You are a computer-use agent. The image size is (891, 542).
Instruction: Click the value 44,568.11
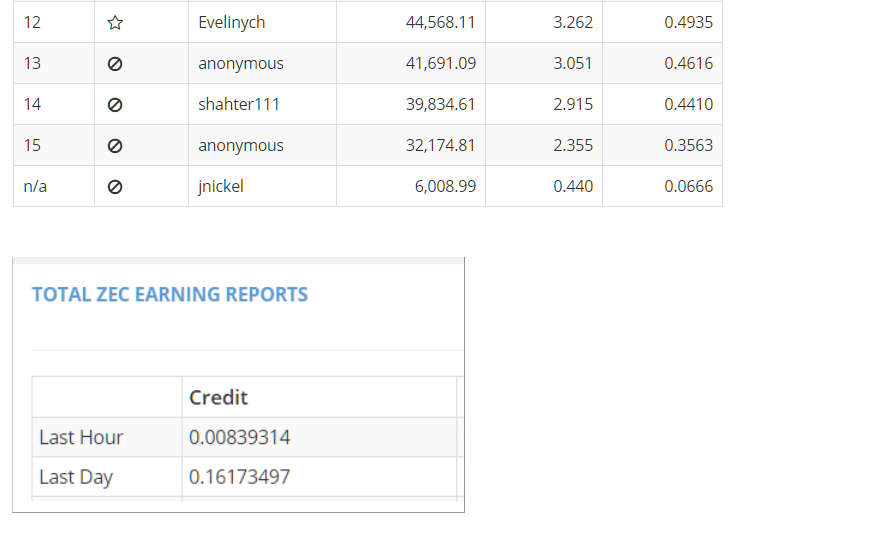click(x=440, y=22)
